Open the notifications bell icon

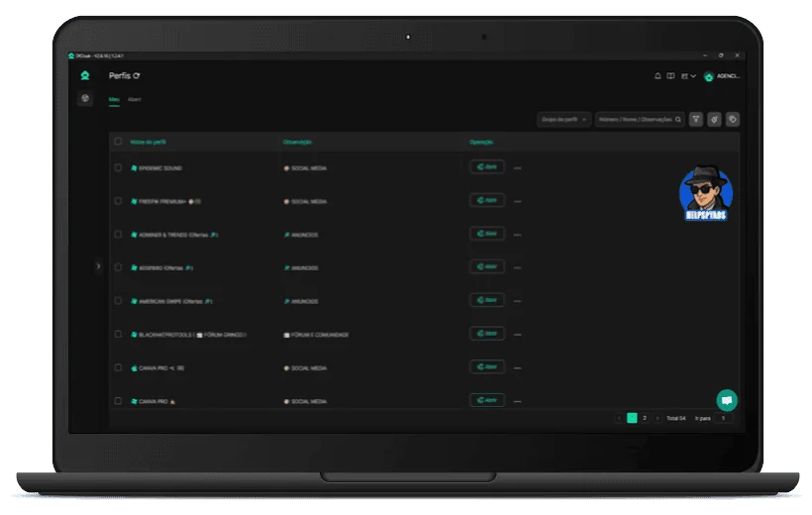click(x=658, y=76)
